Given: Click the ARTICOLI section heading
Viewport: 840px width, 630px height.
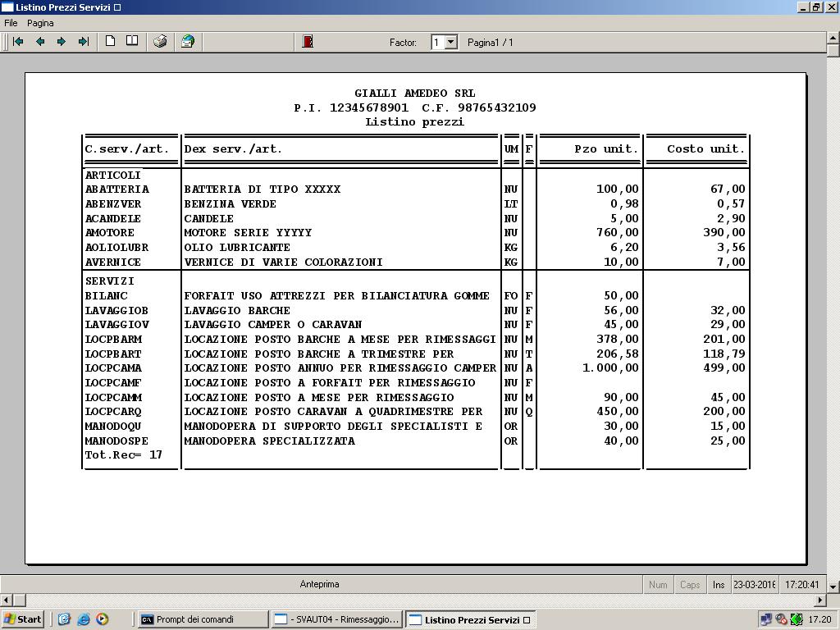Looking at the screenshot, I should point(113,176).
